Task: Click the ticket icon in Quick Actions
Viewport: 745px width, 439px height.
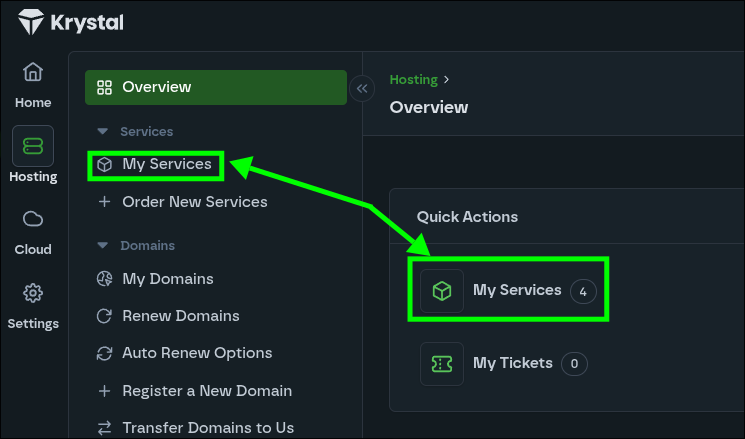Action: pyautogui.click(x=442, y=364)
